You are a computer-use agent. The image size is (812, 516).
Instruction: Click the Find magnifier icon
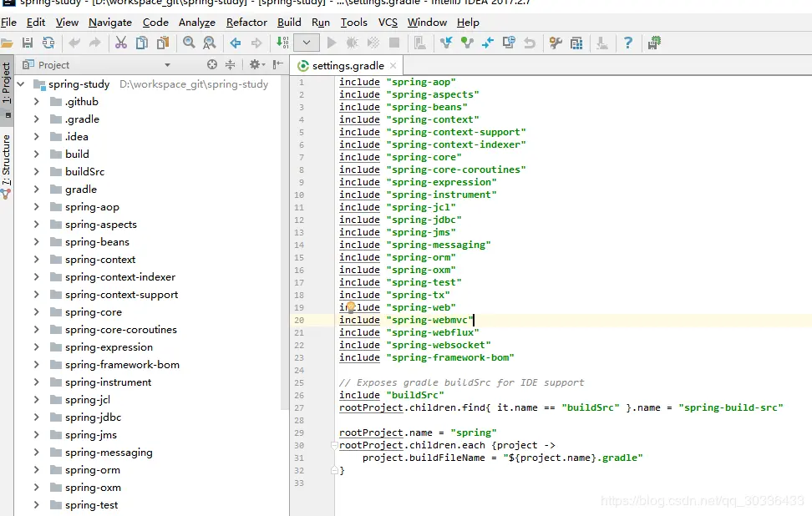click(189, 43)
